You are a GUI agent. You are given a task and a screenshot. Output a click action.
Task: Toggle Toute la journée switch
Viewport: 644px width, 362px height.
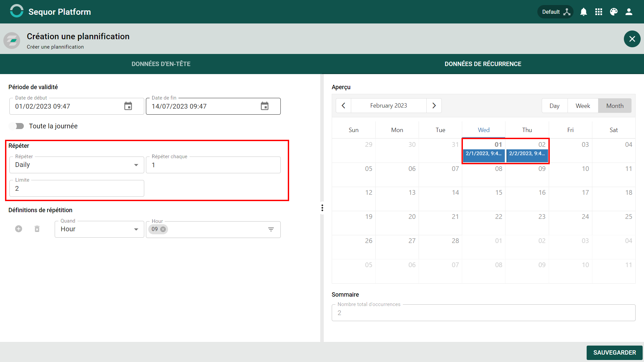17,126
